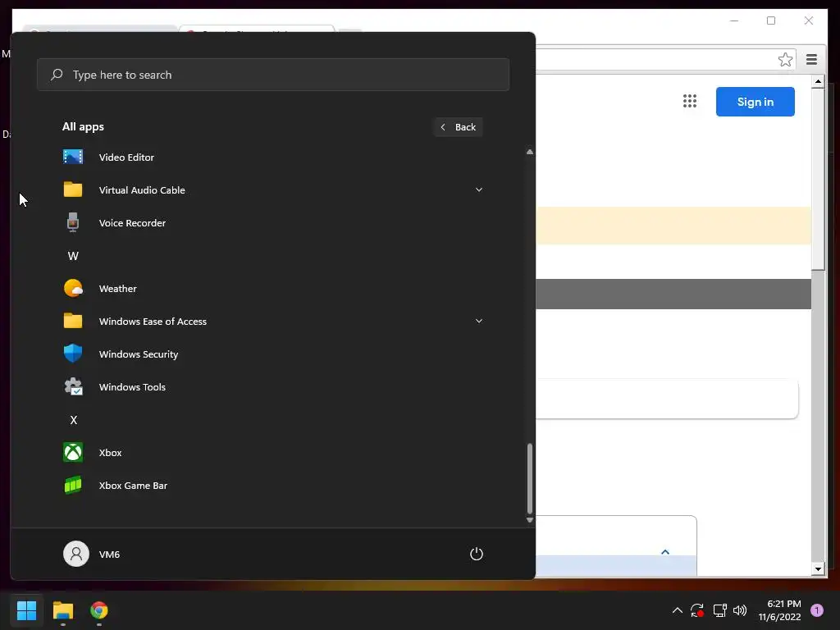Click the Start menu scroll down arrow
Screen dimensions: 840x630
[x=530, y=519]
